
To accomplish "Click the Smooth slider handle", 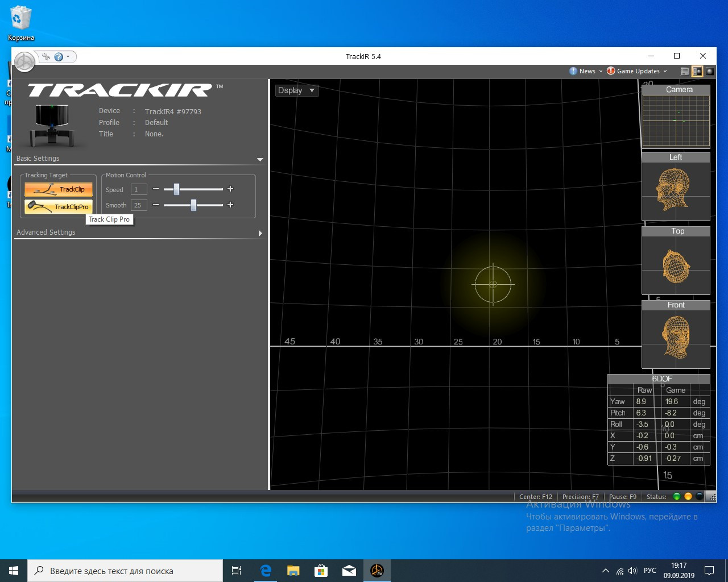I will 193,205.
